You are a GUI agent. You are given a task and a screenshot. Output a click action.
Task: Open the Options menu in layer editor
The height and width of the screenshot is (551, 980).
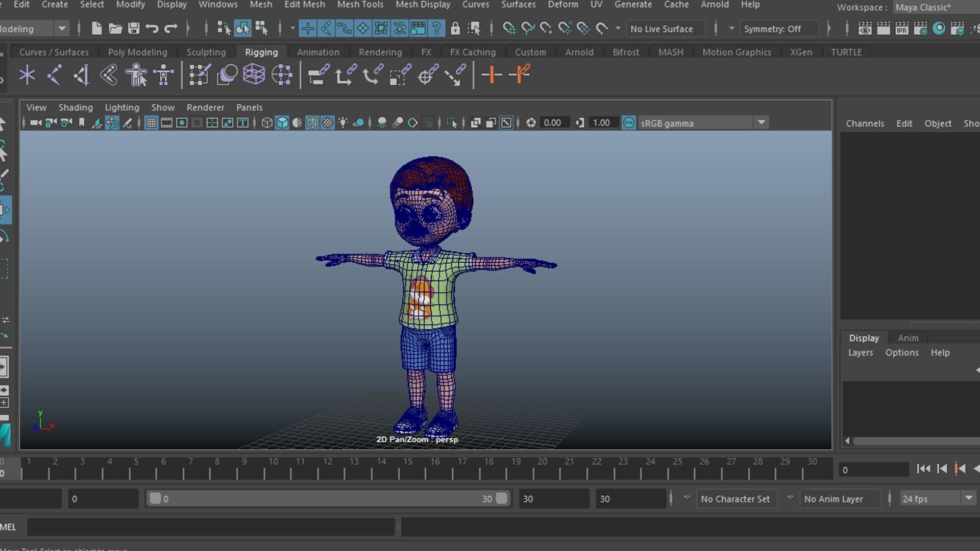902,353
